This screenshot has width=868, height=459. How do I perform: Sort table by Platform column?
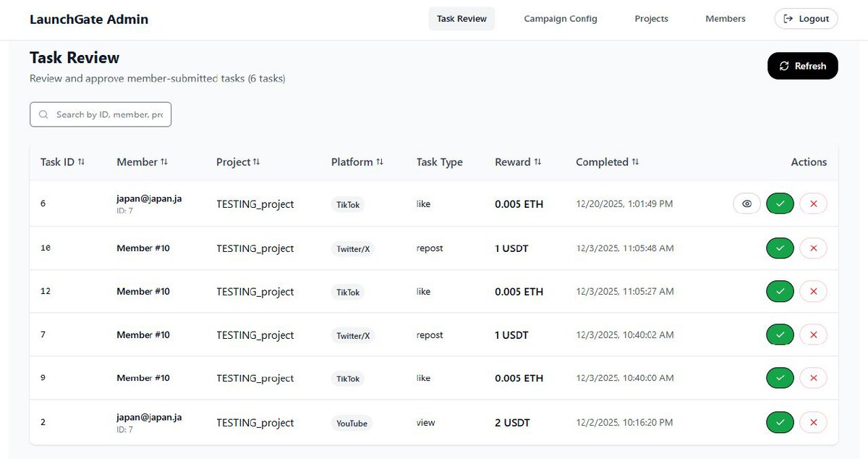(x=357, y=162)
